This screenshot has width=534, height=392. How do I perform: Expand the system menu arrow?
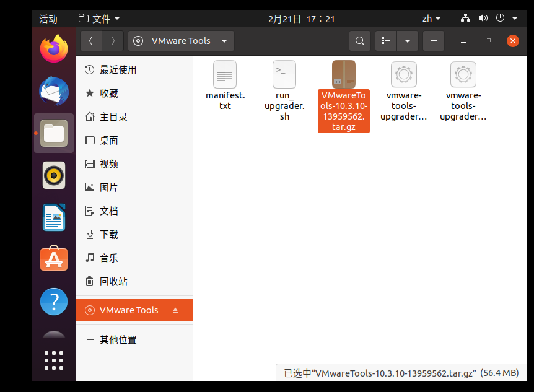point(515,19)
